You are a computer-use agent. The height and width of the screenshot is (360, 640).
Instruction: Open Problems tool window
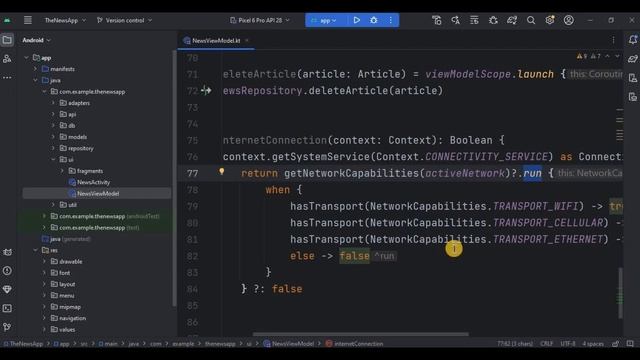click(7, 271)
